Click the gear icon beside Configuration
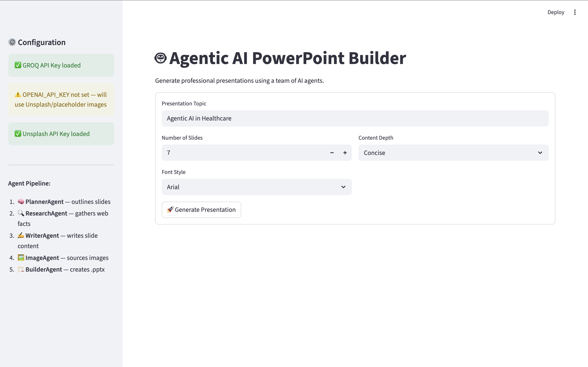Viewport: 588px width, 367px height. pyautogui.click(x=12, y=42)
